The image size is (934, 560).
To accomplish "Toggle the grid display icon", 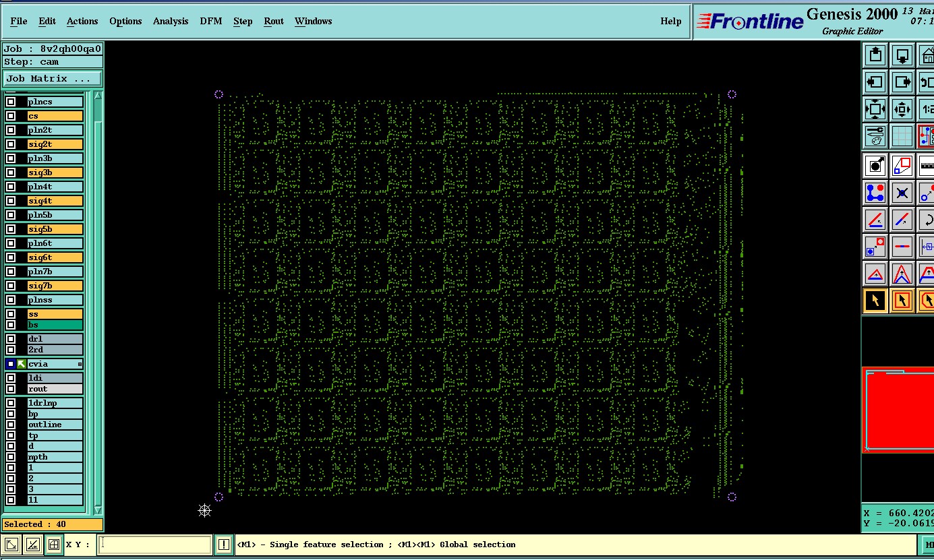I will tap(902, 136).
